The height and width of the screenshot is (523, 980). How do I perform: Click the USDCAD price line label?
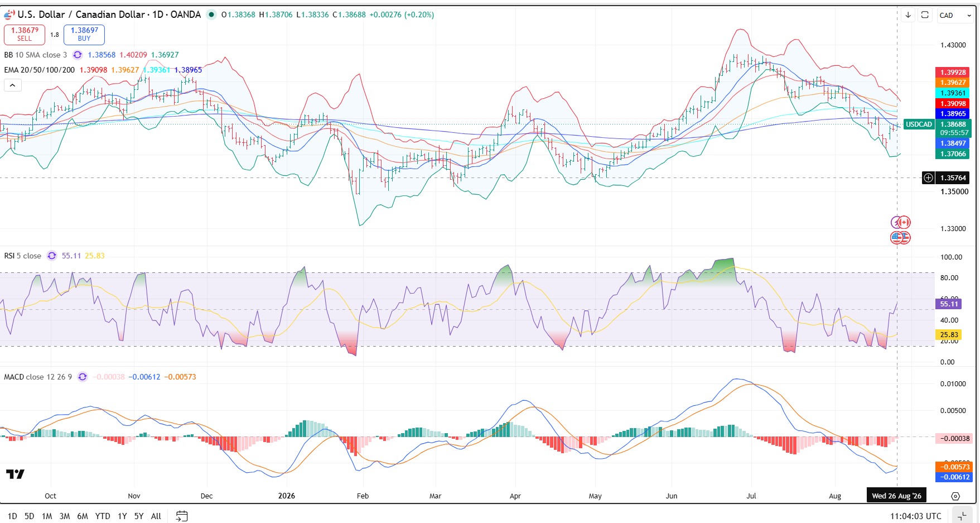click(x=919, y=124)
